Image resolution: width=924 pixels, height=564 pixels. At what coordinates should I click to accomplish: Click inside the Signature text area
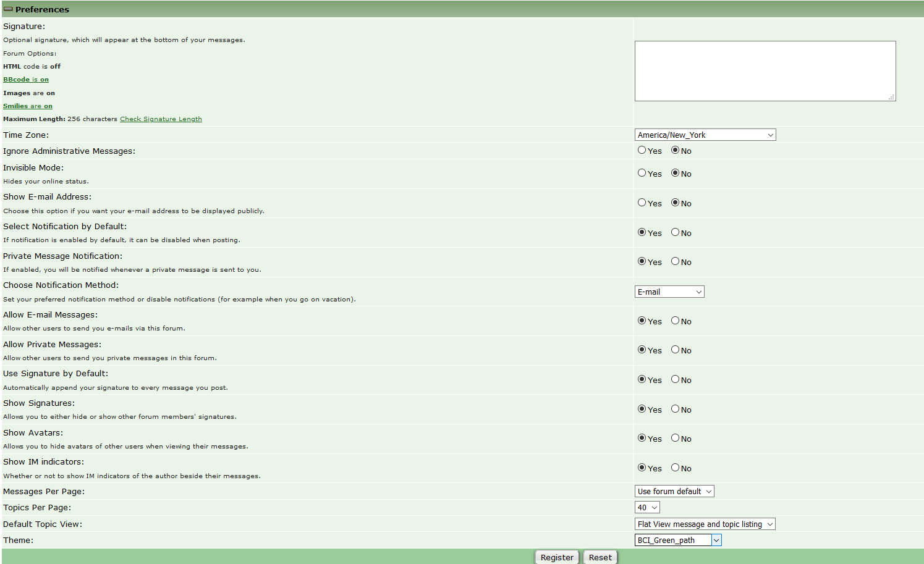[x=765, y=71]
